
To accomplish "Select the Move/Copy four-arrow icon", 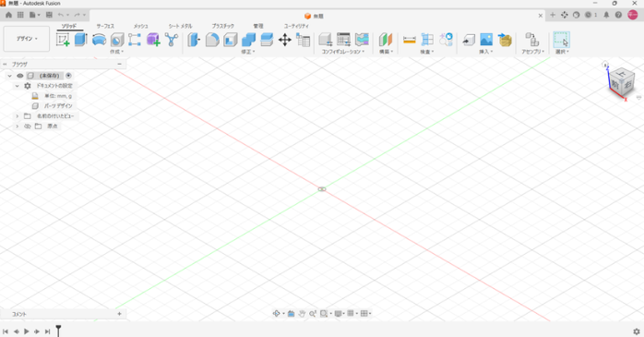I will (x=284, y=40).
